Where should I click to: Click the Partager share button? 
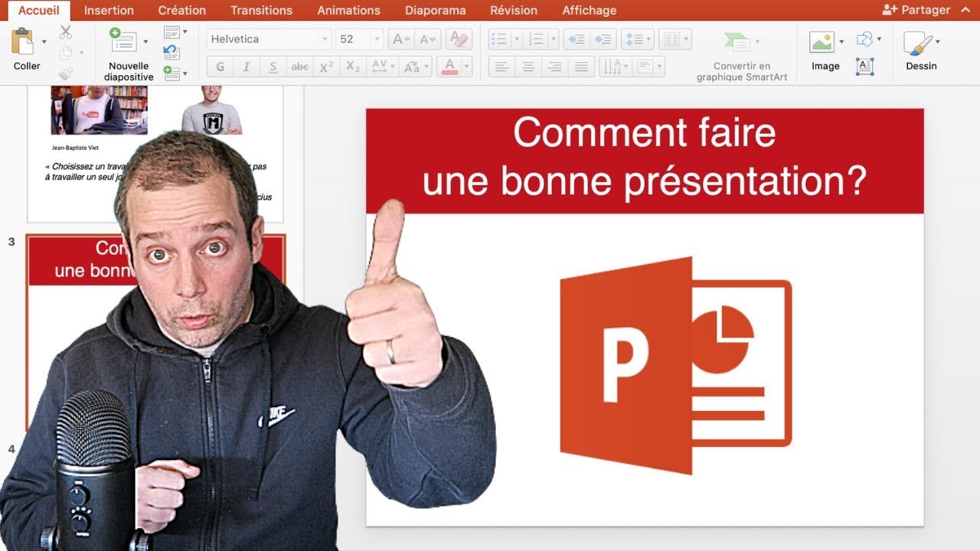[916, 10]
